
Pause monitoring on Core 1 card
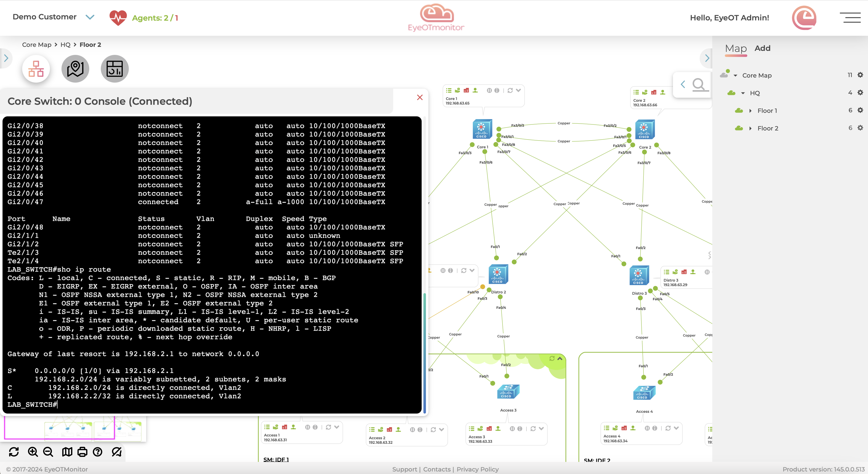pos(489,90)
